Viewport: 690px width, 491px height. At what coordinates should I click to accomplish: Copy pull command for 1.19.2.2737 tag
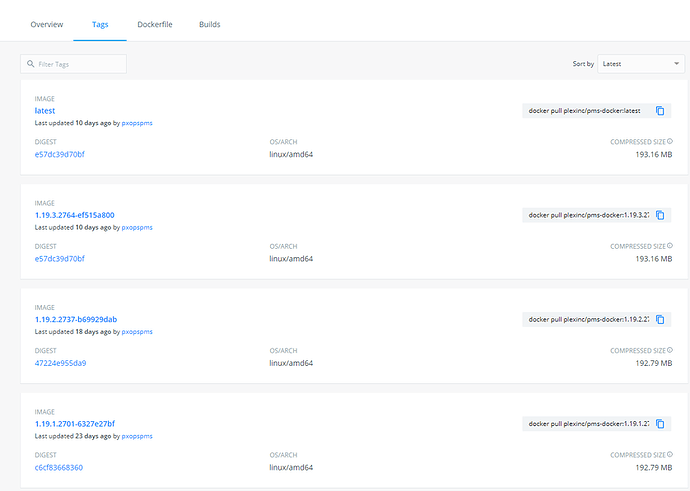tap(660, 319)
